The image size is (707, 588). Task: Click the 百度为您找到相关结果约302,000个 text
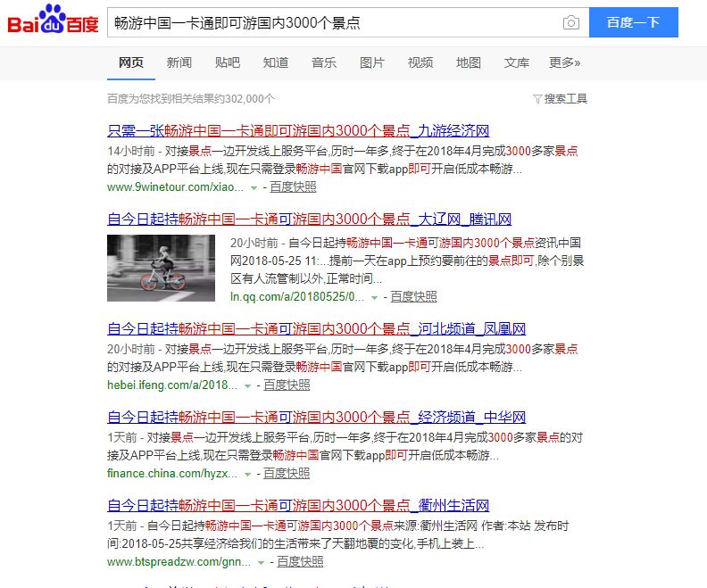click(191, 99)
